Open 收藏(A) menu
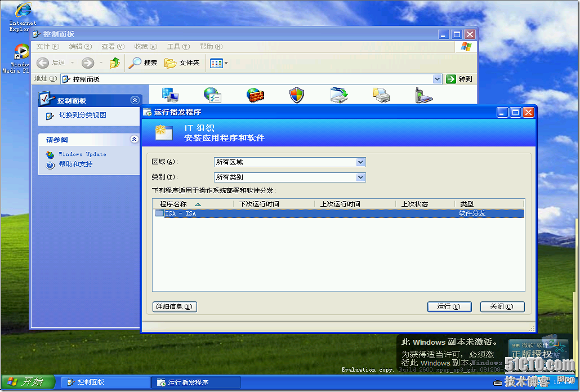580x392 pixels. tap(145, 47)
